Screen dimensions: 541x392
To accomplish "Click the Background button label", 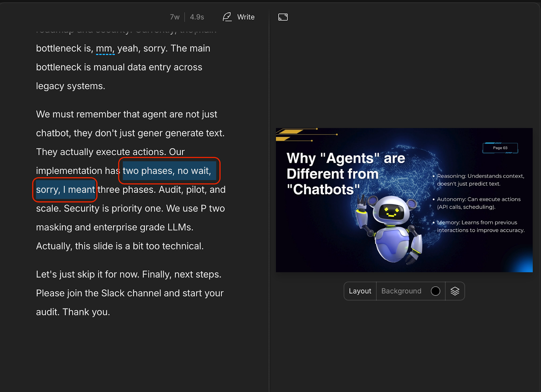I will (x=401, y=291).
